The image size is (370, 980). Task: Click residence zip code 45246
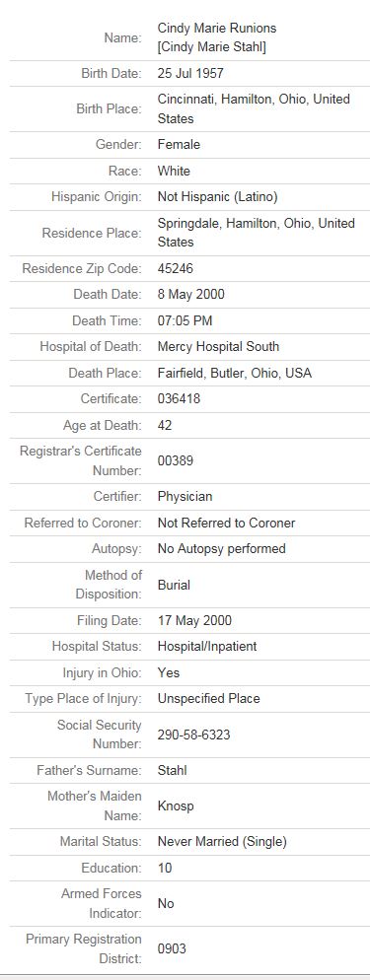[176, 269]
